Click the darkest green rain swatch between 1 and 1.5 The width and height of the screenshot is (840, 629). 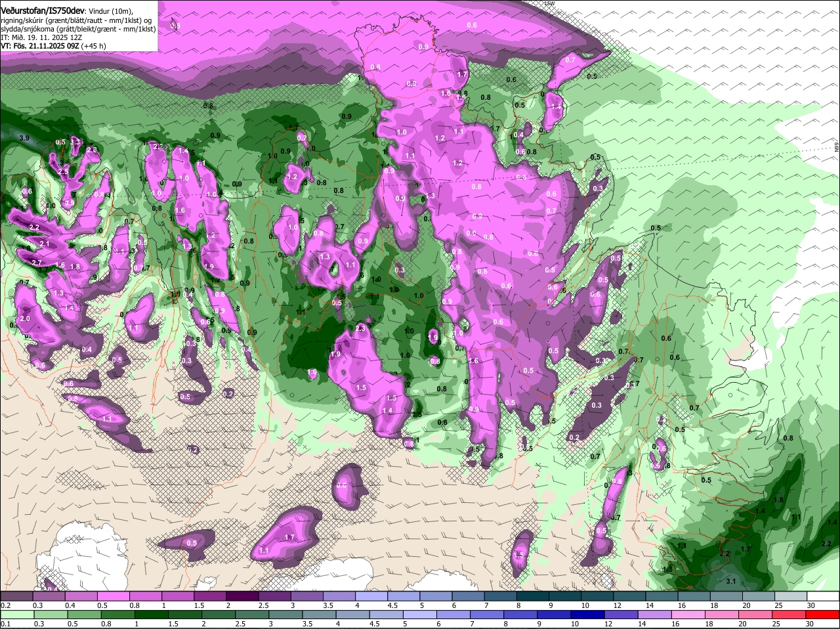151,615
